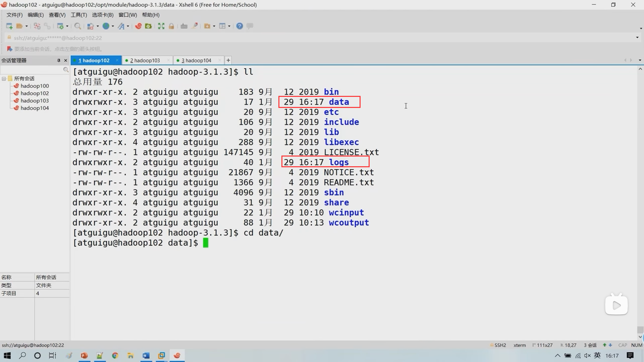Click the gray speech bubble feedback icon
Screen dimensions: 644x362
pos(250,26)
